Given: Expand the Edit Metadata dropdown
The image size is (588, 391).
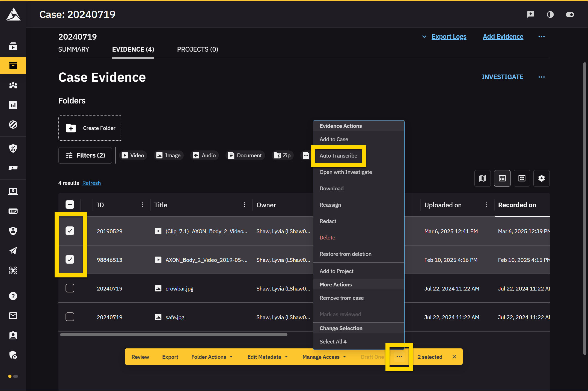Looking at the screenshot, I should pyautogui.click(x=267, y=357).
